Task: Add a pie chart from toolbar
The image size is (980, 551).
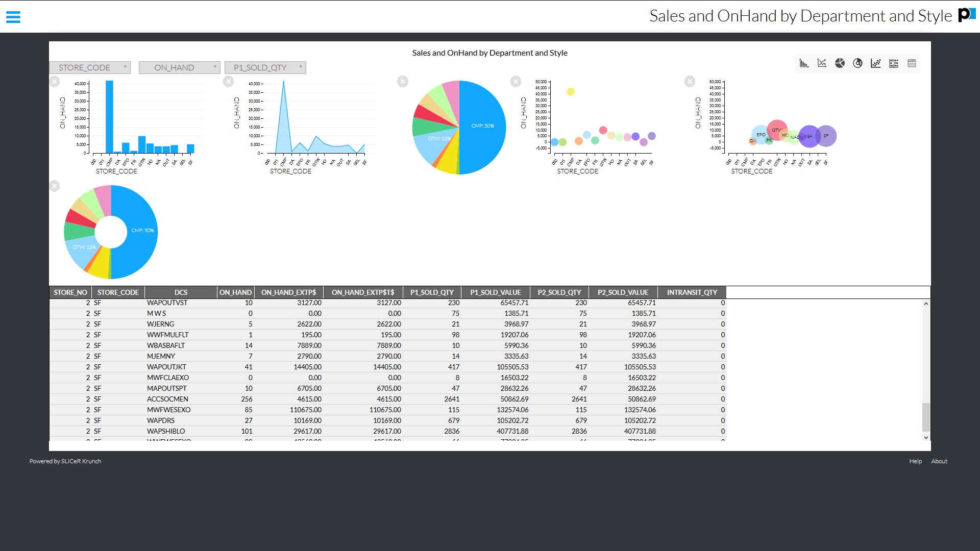Action: point(840,63)
